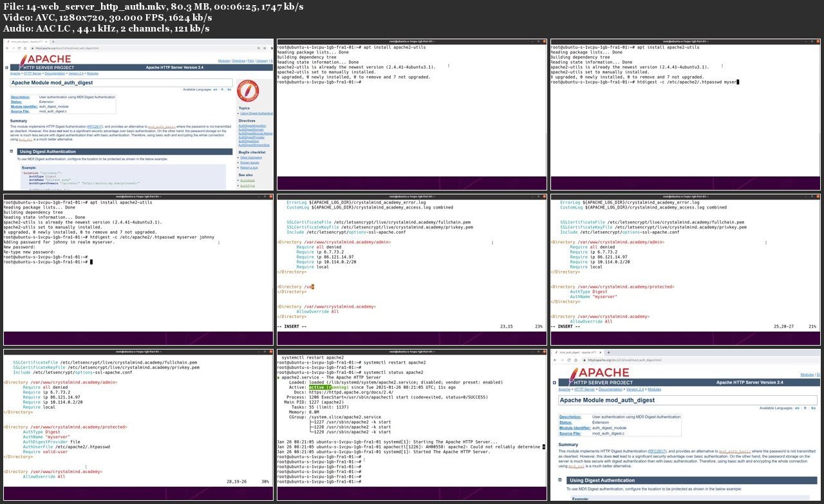Open 'Version 2.4' breadcrumb link in last frame

coord(635,389)
